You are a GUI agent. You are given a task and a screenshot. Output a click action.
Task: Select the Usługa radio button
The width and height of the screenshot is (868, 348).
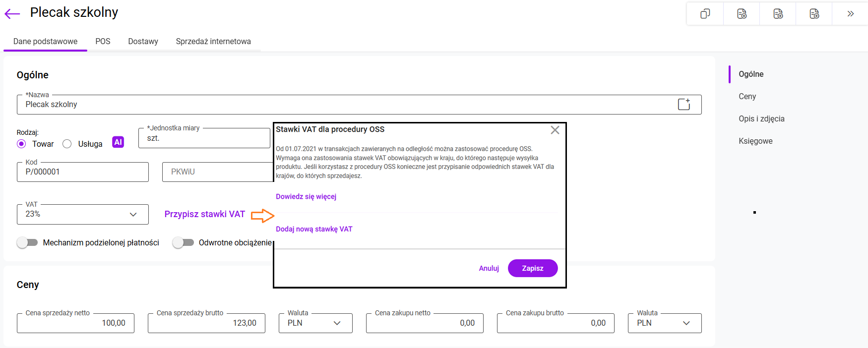(67, 144)
